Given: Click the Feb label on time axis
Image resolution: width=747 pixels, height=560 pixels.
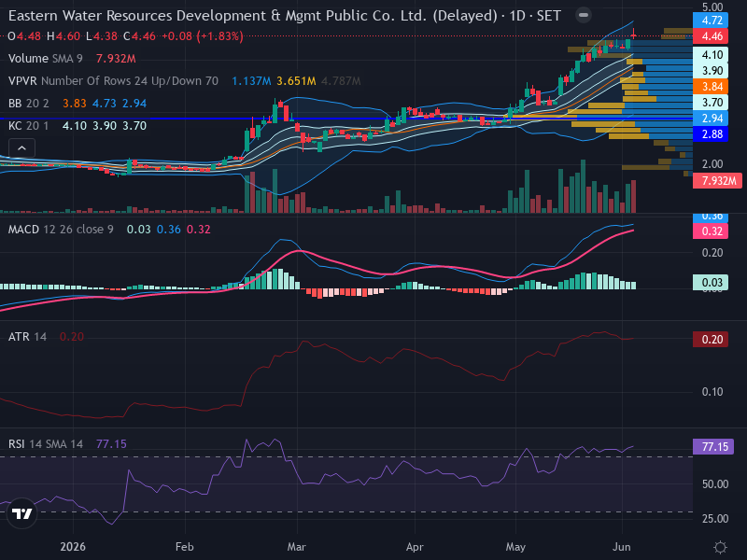Looking at the screenshot, I should tap(184, 547).
